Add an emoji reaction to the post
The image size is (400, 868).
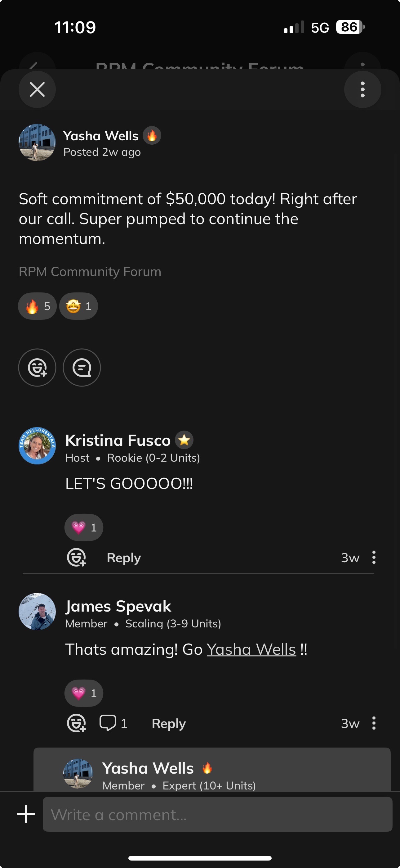tap(37, 367)
